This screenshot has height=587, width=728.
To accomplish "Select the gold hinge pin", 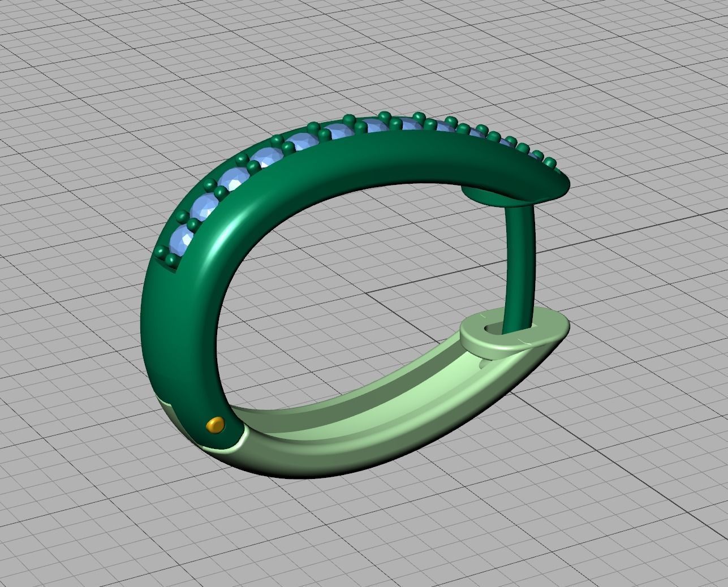I will click(x=216, y=425).
